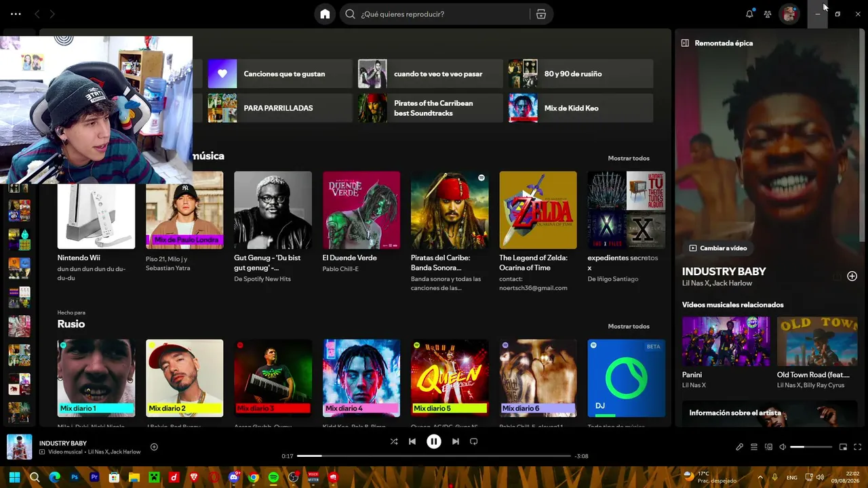This screenshot has height=488, width=868.
Task: Open the connect to a device icon
Action: pos(768,447)
